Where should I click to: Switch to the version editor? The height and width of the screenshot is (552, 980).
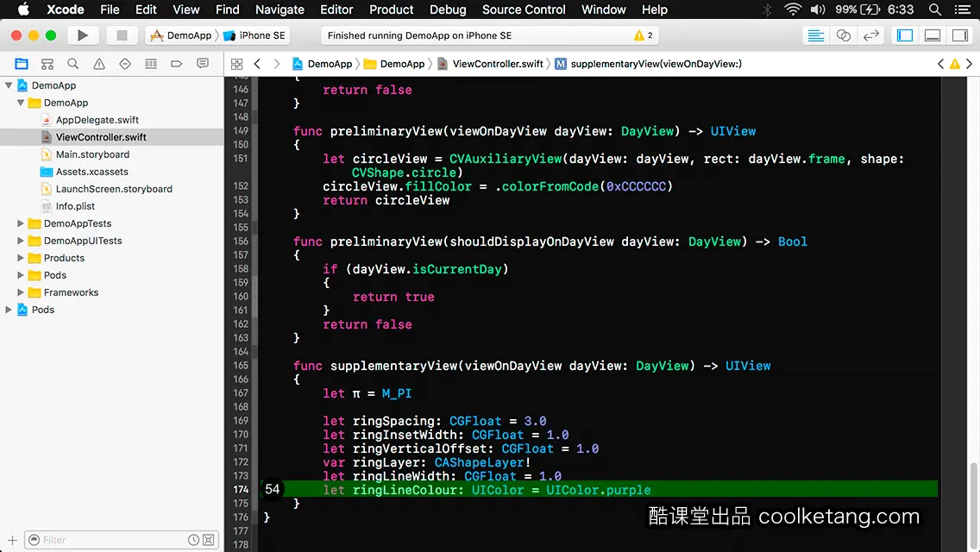pos(870,35)
